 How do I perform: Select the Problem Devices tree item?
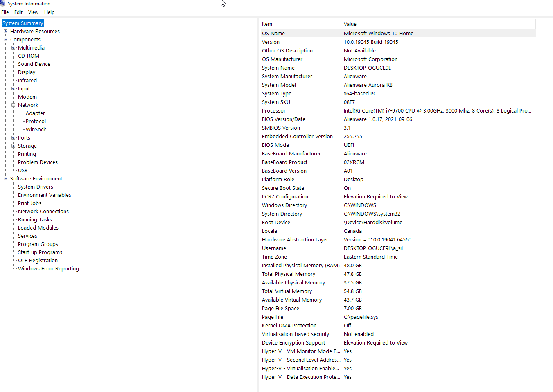pyautogui.click(x=38, y=162)
